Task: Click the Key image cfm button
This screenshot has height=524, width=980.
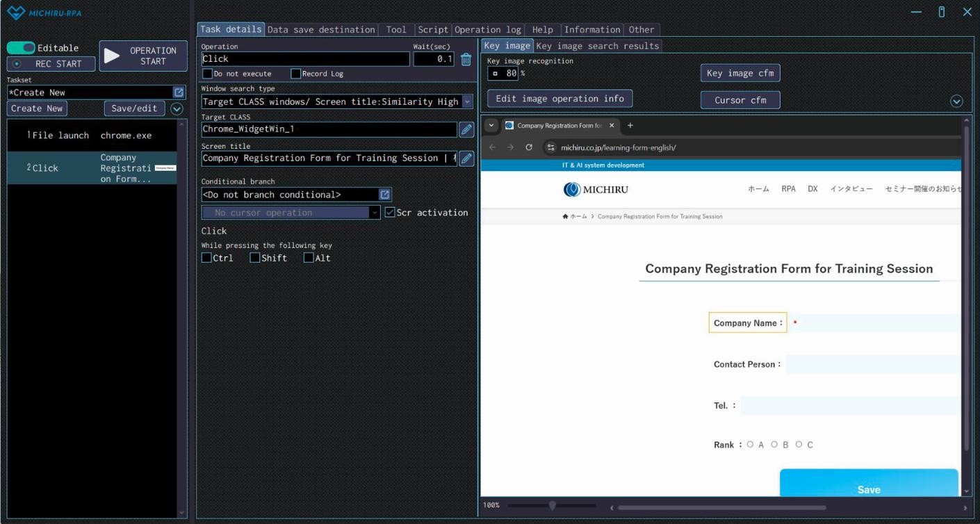Action: point(740,73)
